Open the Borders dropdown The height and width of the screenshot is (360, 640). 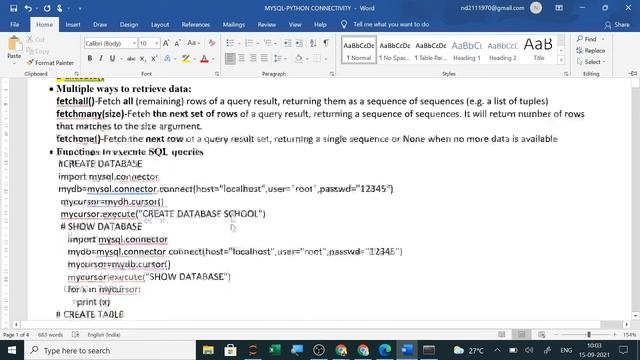(326, 59)
